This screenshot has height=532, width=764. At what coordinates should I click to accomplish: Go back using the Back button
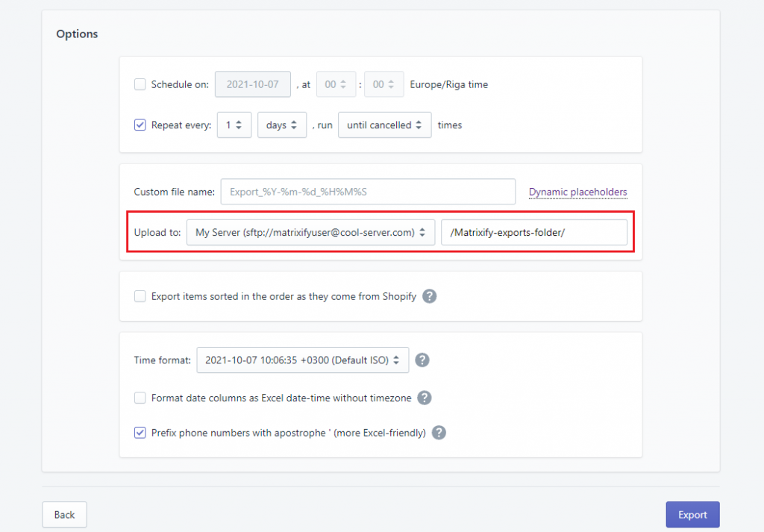[x=64, y=514]
